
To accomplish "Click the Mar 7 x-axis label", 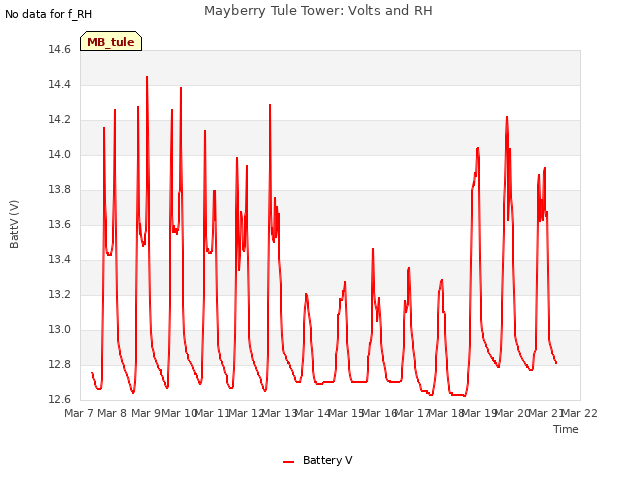I will [79, 413].
